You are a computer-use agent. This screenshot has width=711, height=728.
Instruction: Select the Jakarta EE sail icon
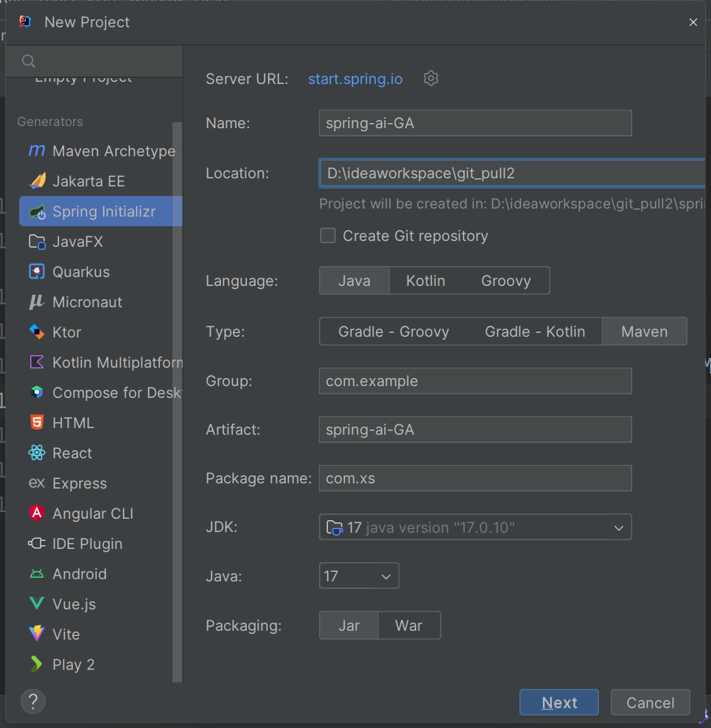(x=37, y=181)
